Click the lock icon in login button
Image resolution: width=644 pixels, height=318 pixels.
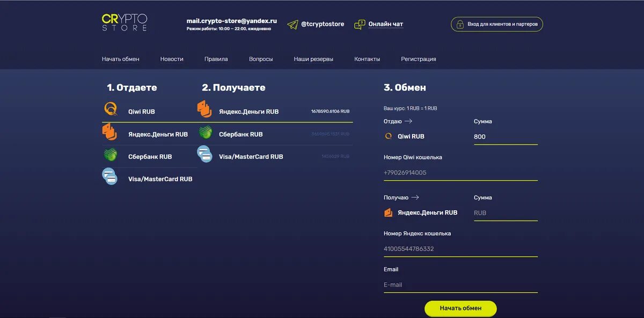(460, 24)
